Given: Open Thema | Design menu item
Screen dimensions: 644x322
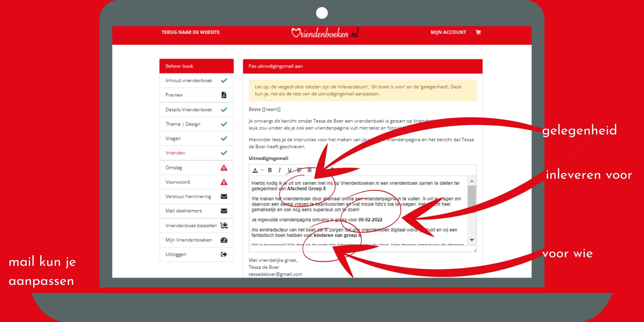Looking at the screenshot, I should [197, 124].
